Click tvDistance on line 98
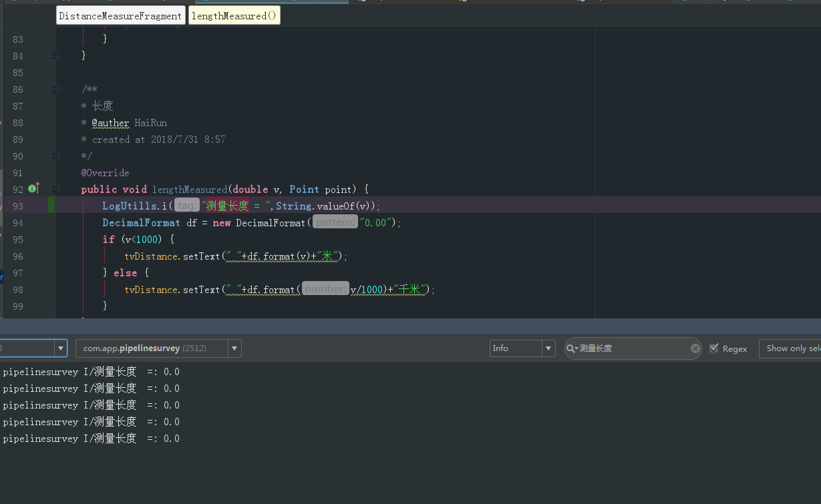This screenshot has height=504, width=821. coord(152,290)
